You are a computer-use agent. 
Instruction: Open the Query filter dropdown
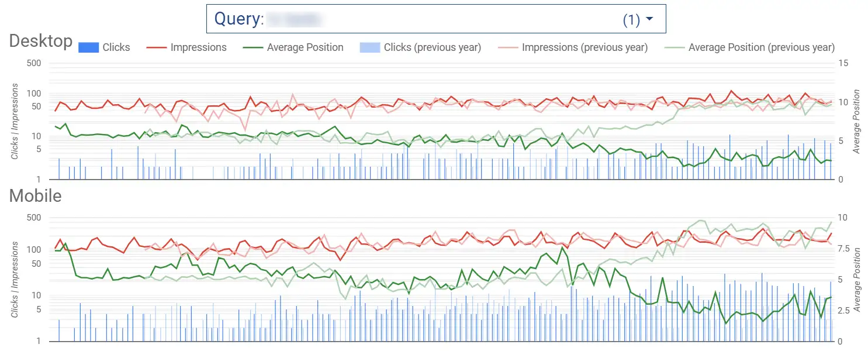435,19
